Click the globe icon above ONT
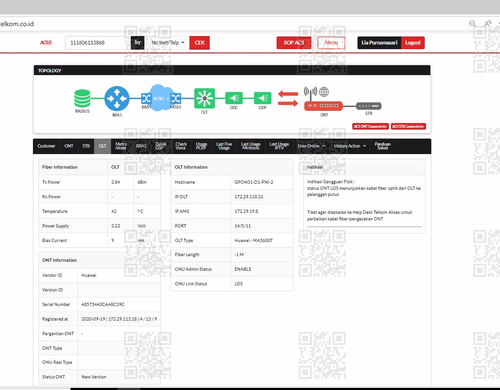Viewport: 500px width, 390px height. pyautogui.click(x=324, y=91)
